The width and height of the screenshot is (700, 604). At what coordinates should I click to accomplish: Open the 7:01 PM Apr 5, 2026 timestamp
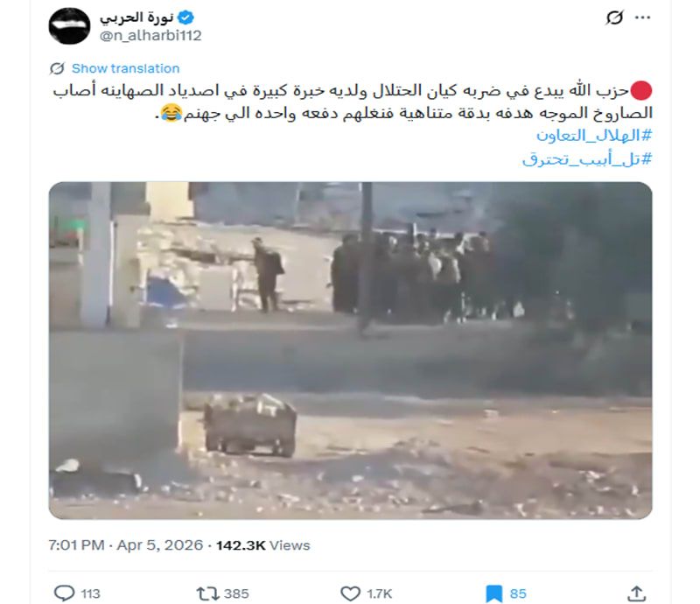point(125,545)
